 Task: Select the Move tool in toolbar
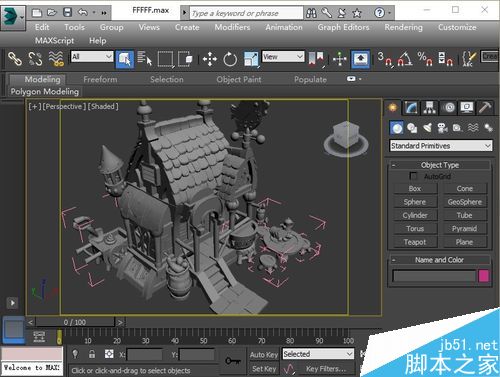[x=210, y=59]
